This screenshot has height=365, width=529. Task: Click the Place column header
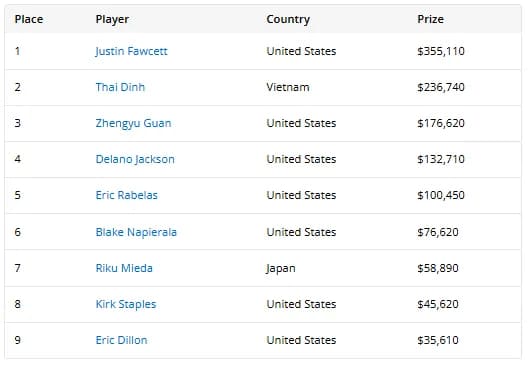point(29,19)
